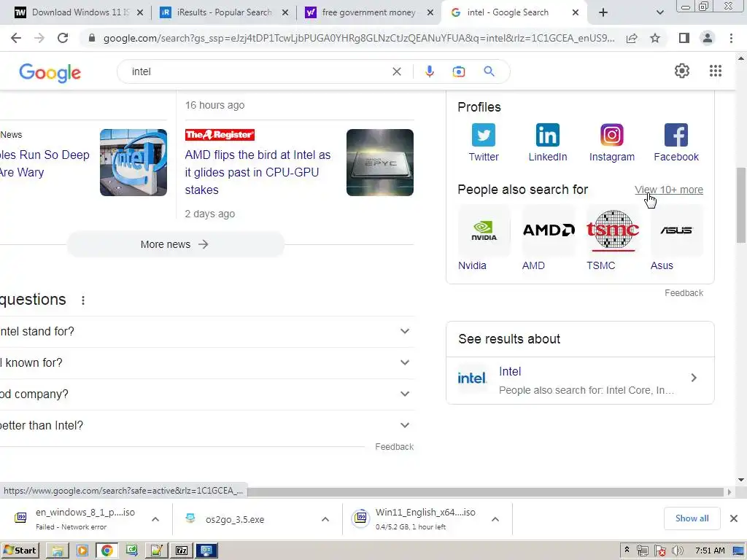Image resolution: width=747 pixels, height=560 pixels.
Task: Reload the current page
Action: coord(63,38)
